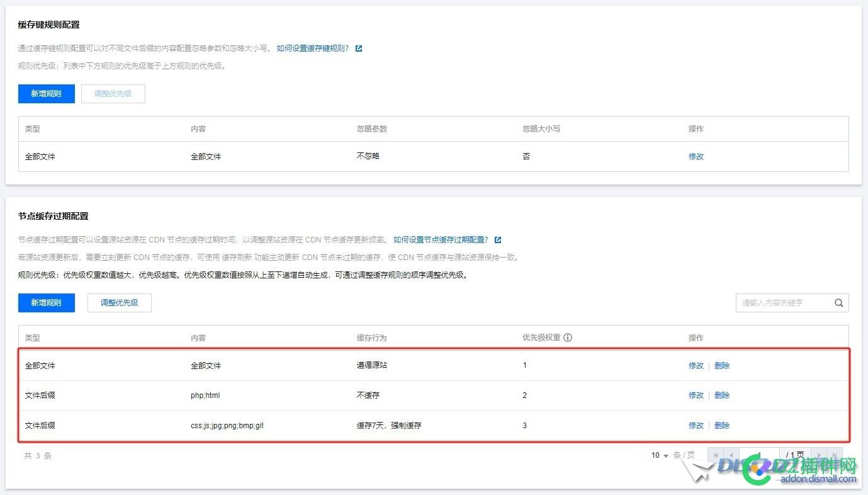Click the 不缓存 cache behavior cell

[368, 395]
